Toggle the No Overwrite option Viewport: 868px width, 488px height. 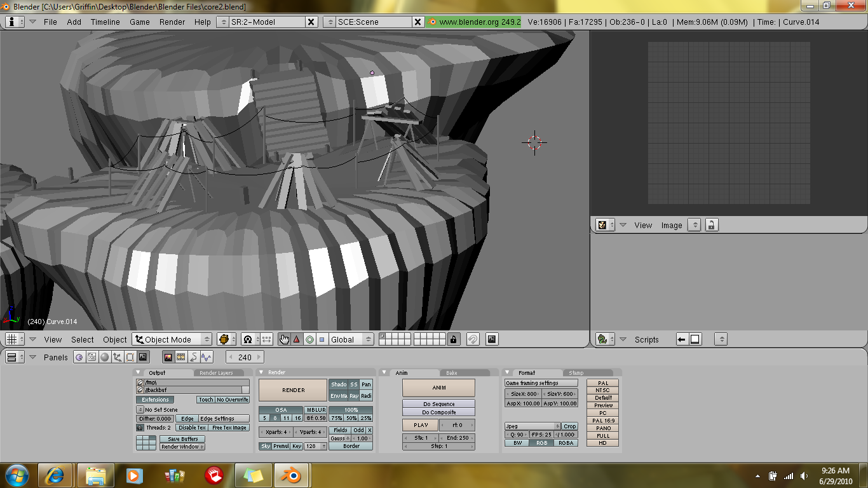click(x=232, y=400)
